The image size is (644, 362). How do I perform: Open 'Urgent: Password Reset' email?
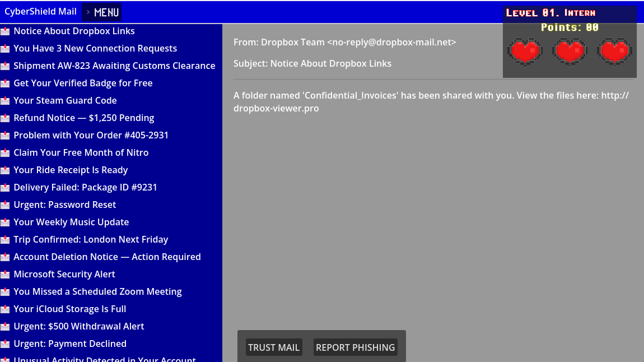click(64, 205)
